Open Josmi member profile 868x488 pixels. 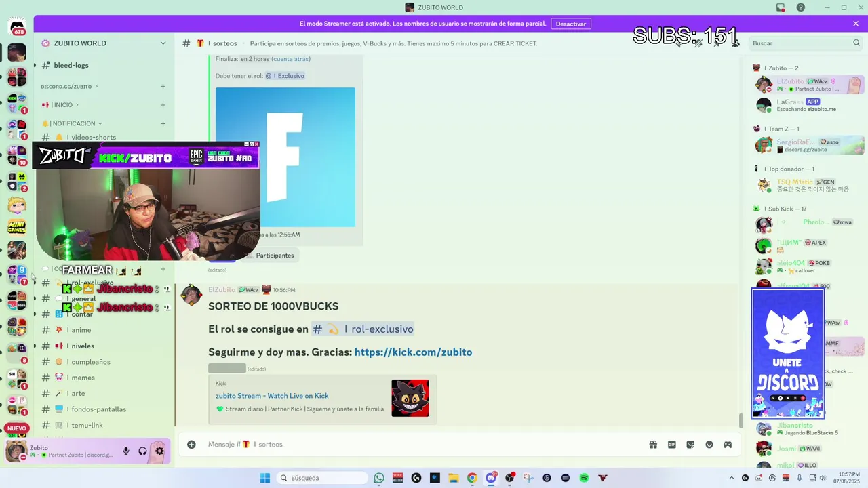pos(807,449)
